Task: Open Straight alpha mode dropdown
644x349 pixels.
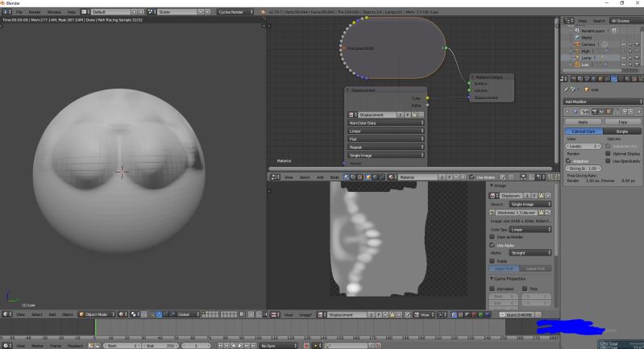Action: (x=530, y=253)
